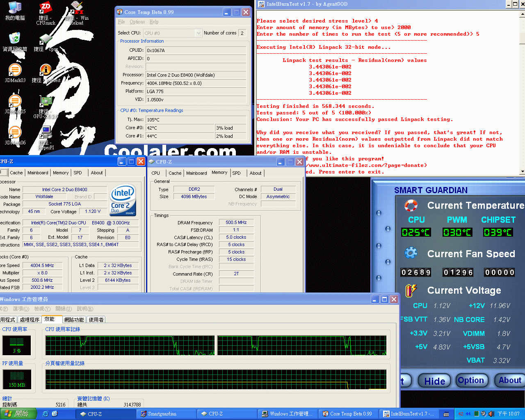Screen dimensions: 525x420
Task: Switch to the 網路功能 tab in Task Manager
Action: click(74, 320)
